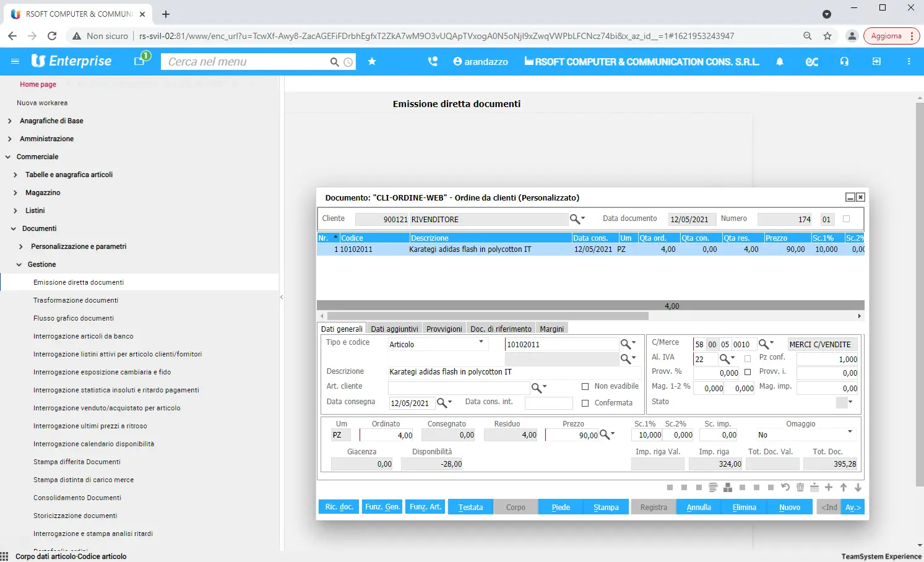Image resolution: width=924 pixels, height=562 pixels.
Task: Click the headset support icon
Action: [x=844, y=62]
